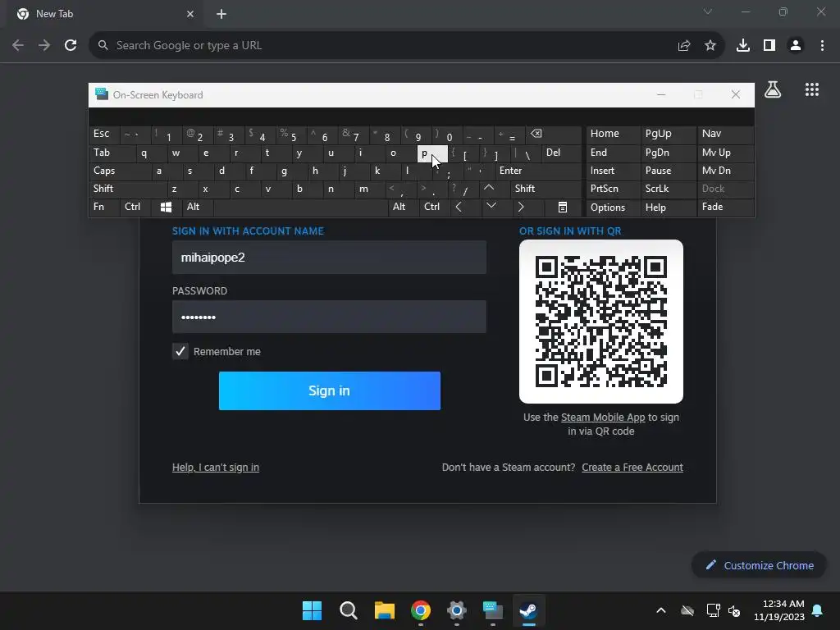Show hidden system tray icons
This screenshot has height=630, width=840.
coord(661,610)
